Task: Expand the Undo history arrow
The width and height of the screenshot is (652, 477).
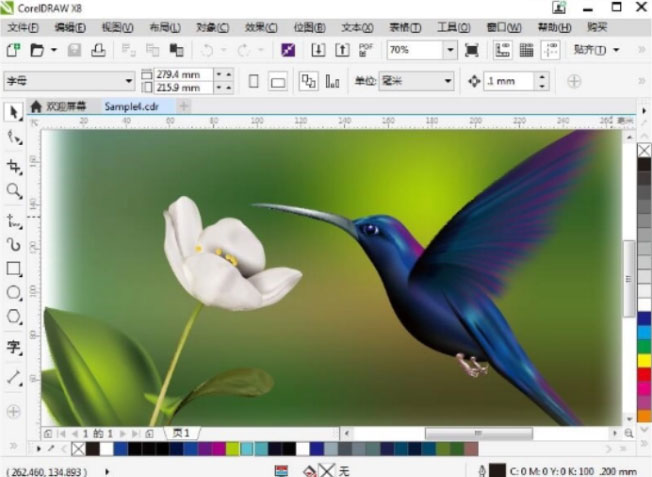Action: 224,50
